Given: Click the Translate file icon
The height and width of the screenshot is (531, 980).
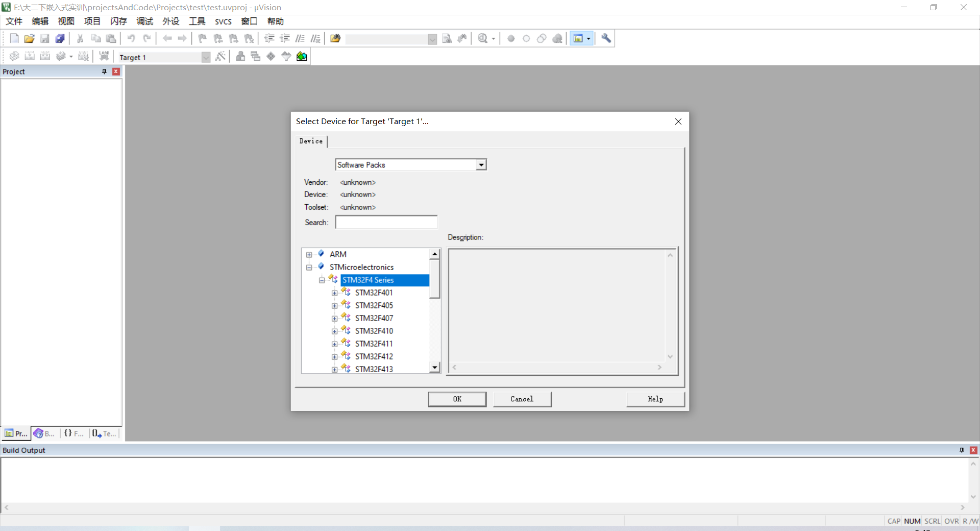Looking at the screenshot, I should [x=14, y=56].
